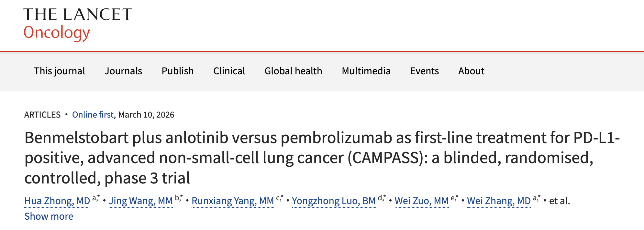The image size is (644, 230).
Task: Open Wei Zuo, MM author info
Action: point(421,201)
